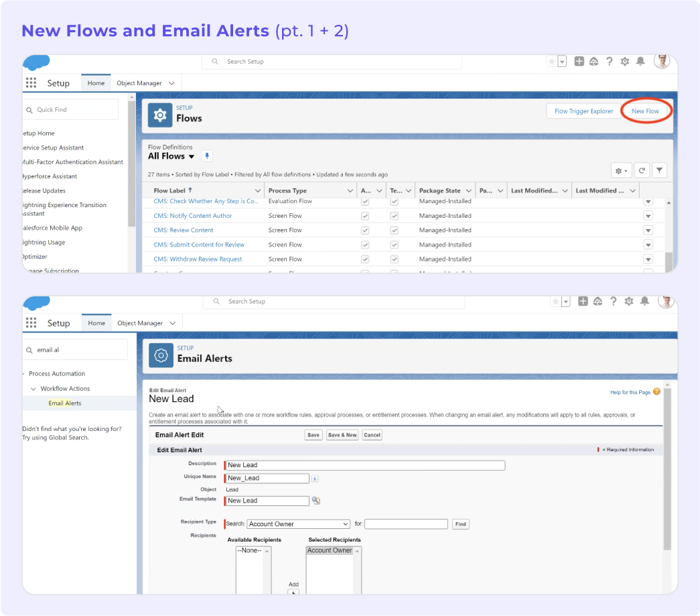Toggle A... checkbox for CMS: Review Content
This screenshot has width=700, height=616.
(x=365, y=231)
